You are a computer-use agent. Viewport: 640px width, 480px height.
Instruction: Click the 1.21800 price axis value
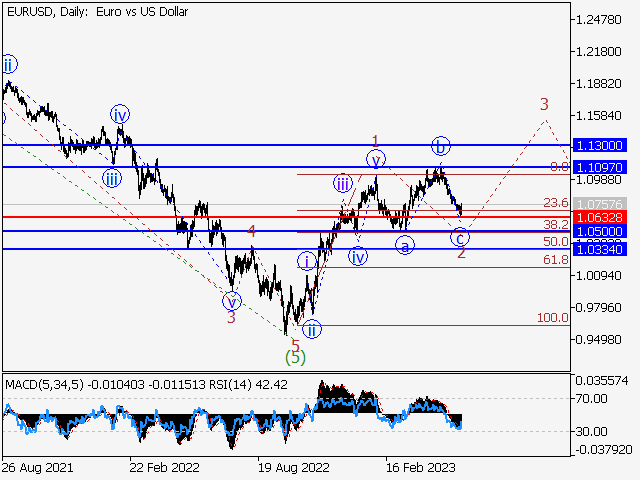click(x=598, y=52)
